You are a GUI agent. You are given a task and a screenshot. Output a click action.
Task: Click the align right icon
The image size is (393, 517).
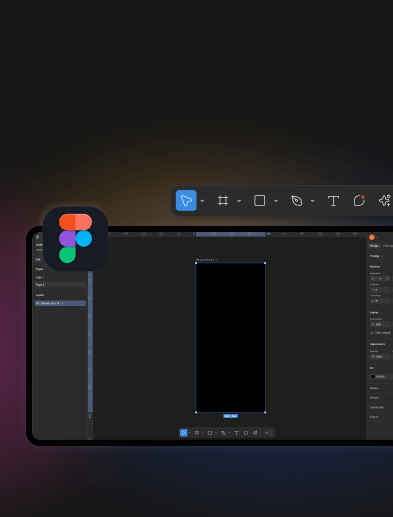point(387,278)
